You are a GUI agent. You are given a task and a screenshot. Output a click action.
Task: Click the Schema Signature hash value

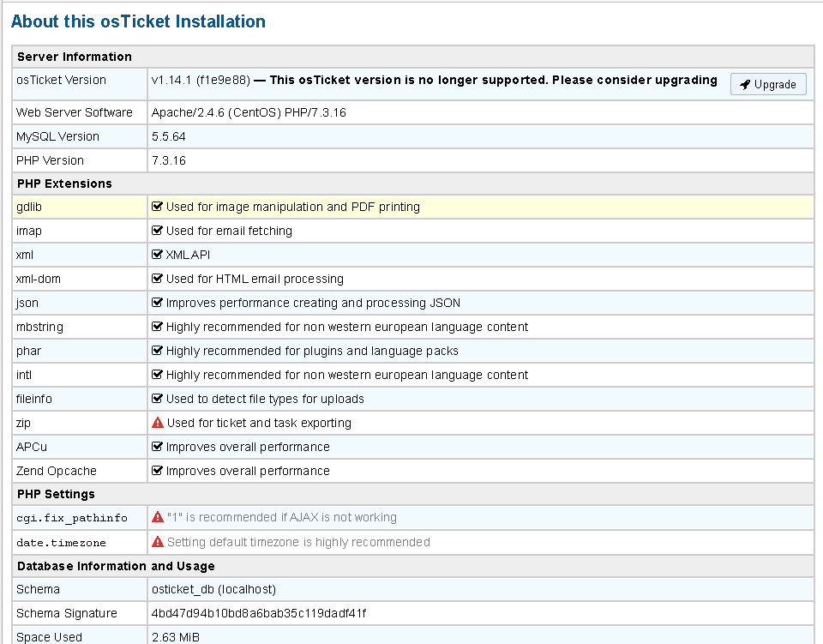click(259, 613)
